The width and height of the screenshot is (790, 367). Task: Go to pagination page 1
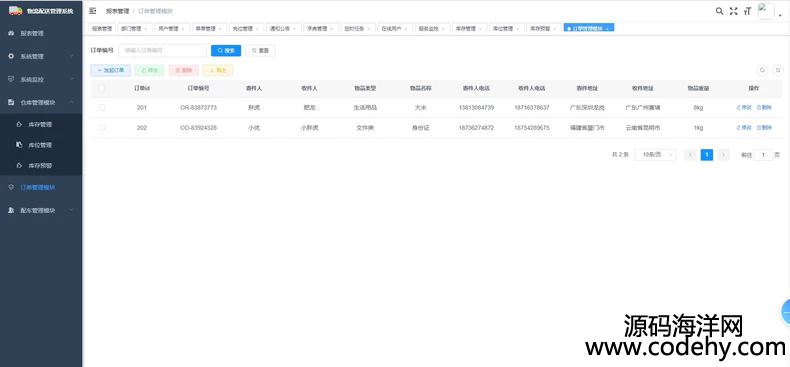[707, 155]
